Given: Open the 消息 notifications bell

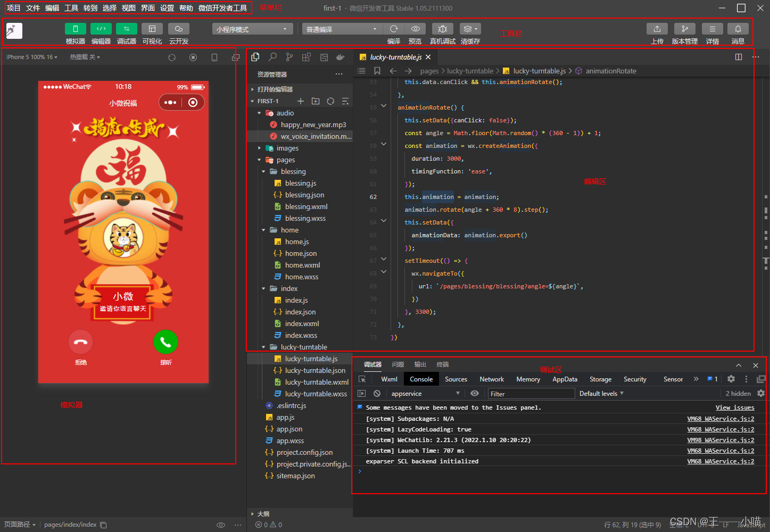Looking at the screenshot, I should [x=738, y=29].
